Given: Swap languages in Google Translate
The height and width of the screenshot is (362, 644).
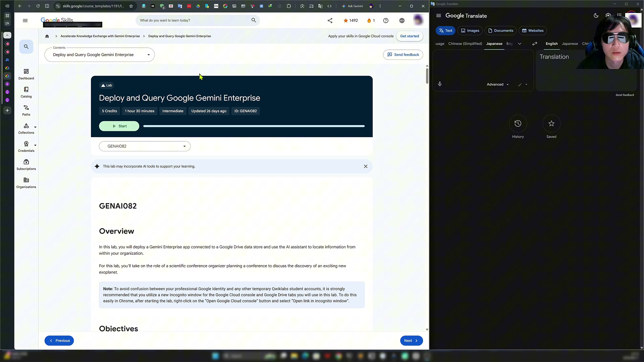Looking at the screenshot, I should [535, 44].
